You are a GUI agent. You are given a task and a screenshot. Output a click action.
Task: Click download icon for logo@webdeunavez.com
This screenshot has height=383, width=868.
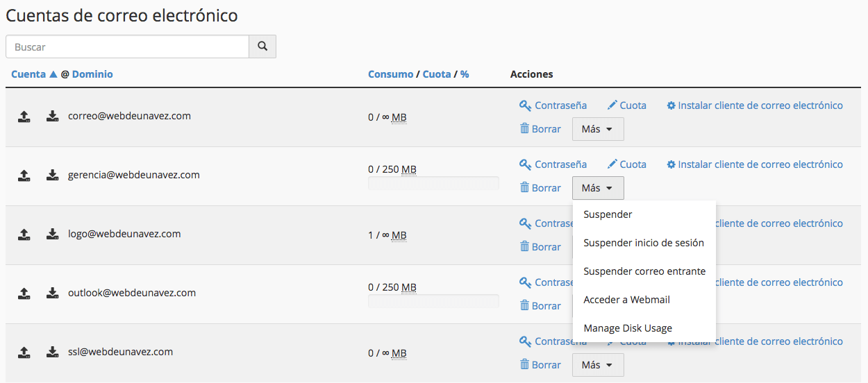tap(53, 235)
